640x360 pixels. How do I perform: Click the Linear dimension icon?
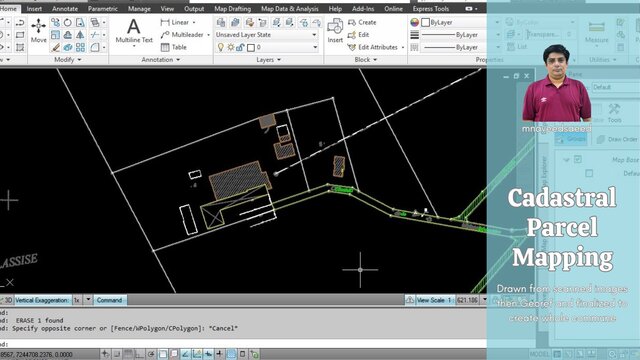click(x=165, y=22)
